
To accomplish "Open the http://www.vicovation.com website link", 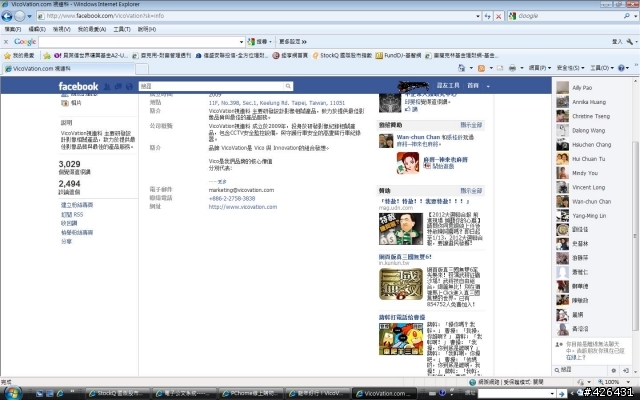I will tap(243, 207).
